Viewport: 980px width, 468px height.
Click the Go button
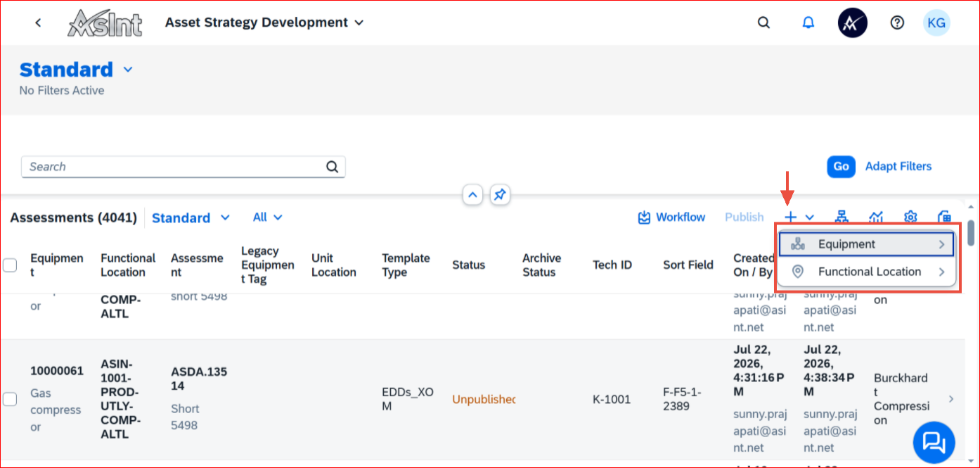pos(841,167)
